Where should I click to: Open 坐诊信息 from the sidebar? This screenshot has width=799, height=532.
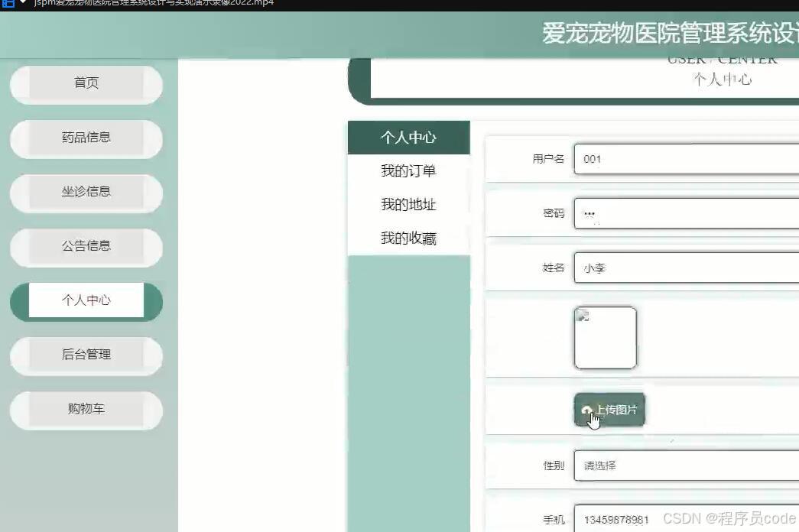click(86, 193)
